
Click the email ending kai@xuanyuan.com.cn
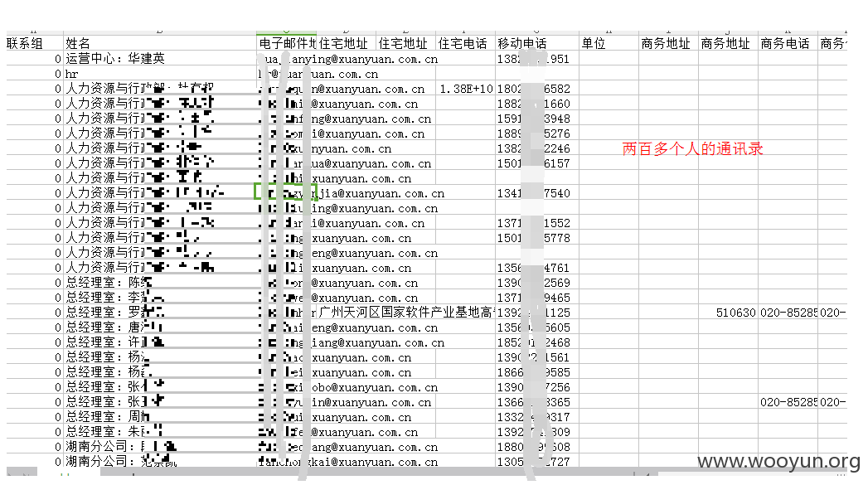click(x=349, y=462)
